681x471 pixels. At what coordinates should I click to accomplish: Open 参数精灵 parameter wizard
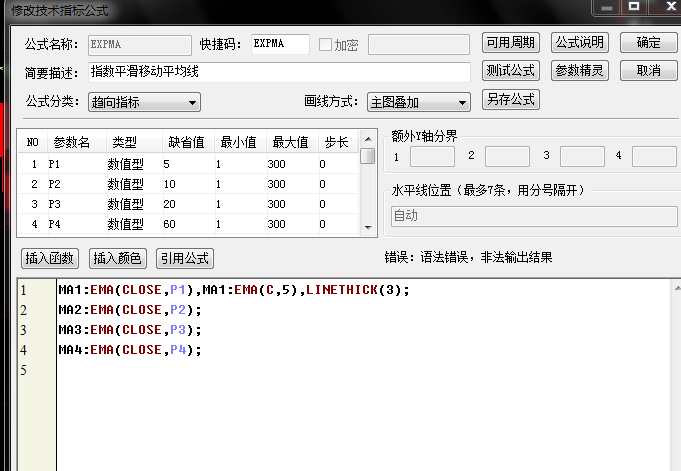click(579, 71)
